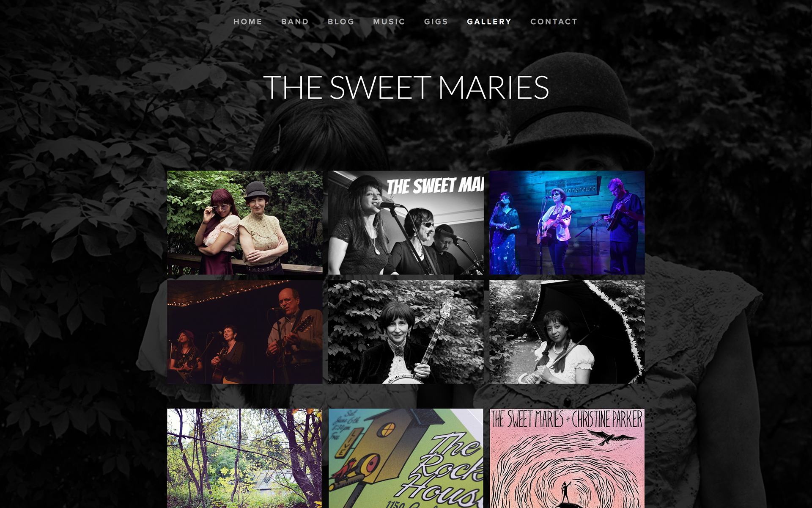
Task: Open black-and-white singers at microphone photo
Action: tap(406, 223)
